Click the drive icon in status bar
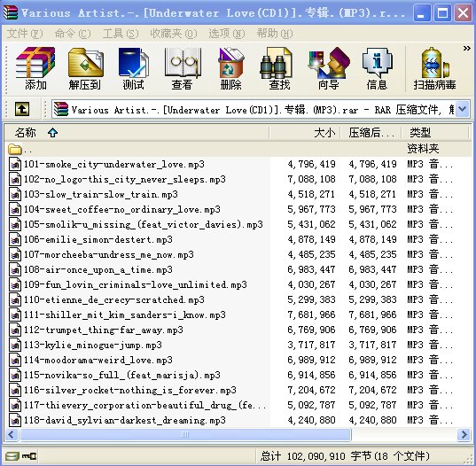The image size is (476, 466). pos(12,456)
